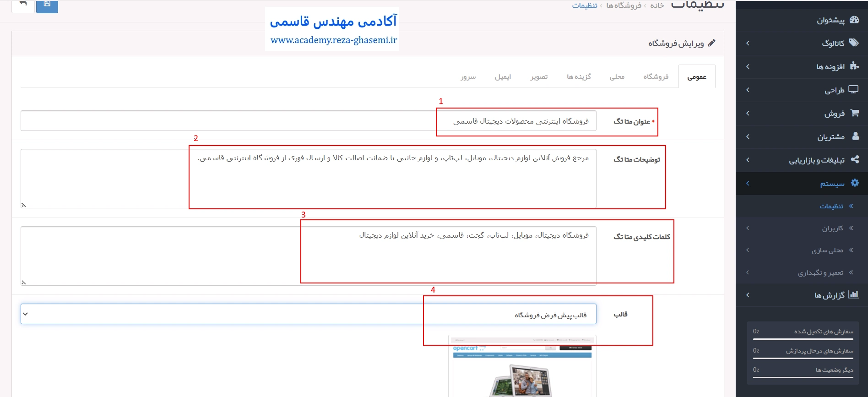
Task: Click the کلمات کلیدی متا تگ textarea
Action: point(309,256)
